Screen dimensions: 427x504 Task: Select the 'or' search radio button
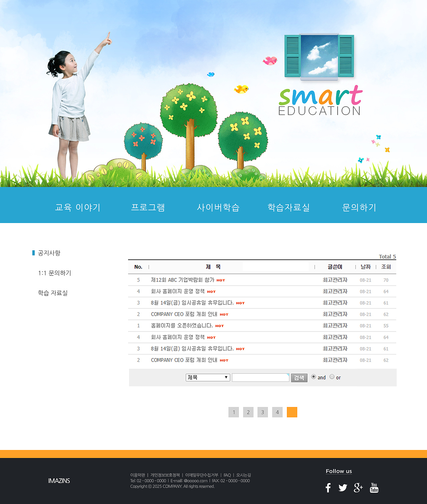tap(332, 376)
